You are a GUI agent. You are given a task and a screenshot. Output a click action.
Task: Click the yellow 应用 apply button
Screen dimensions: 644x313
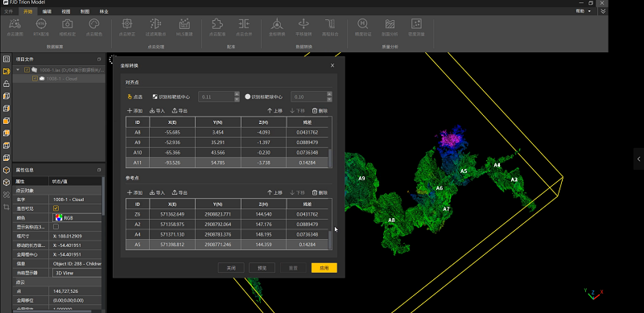click(x=324, y=268)
